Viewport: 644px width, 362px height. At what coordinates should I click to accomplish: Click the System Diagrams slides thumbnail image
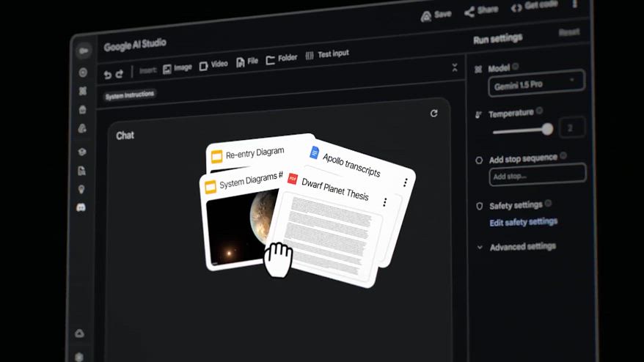[241, 228]
